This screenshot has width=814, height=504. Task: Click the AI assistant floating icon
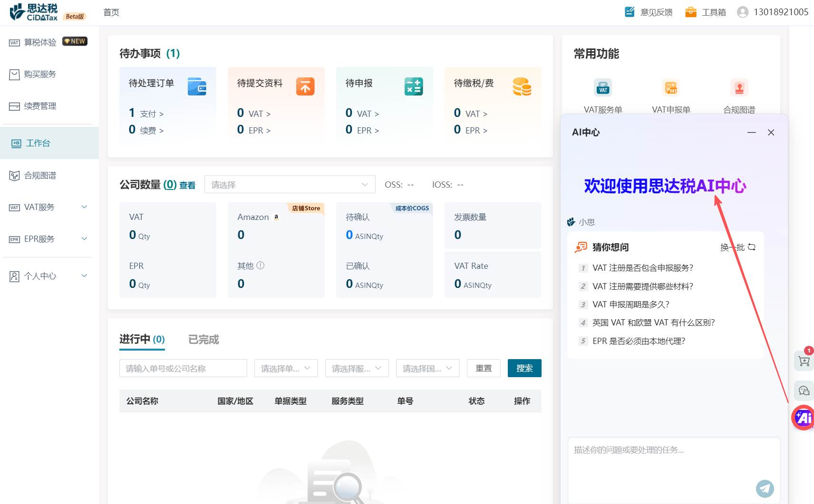point(804,418)
